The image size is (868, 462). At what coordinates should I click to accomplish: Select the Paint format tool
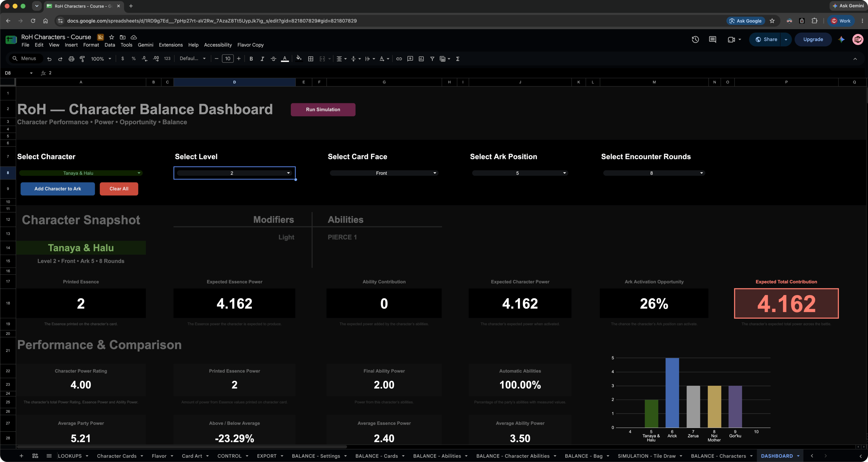82,59
